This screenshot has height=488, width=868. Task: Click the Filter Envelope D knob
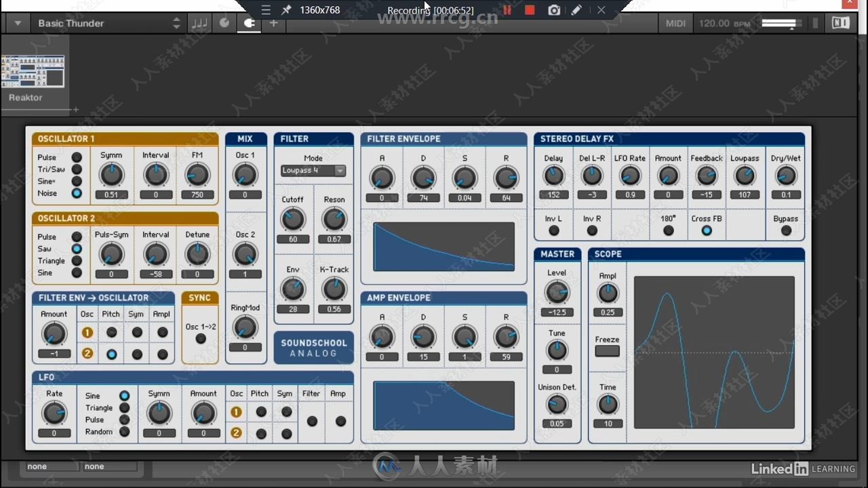coord(423,178)
